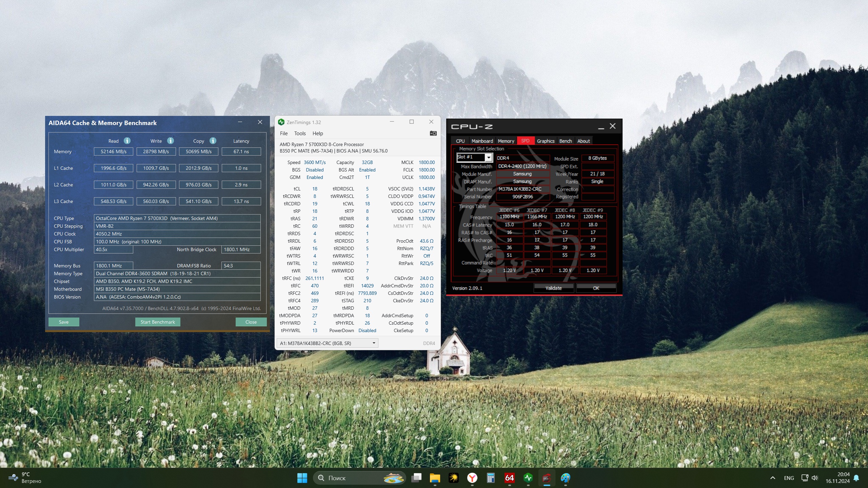The height and width of the screenshot is (488, 868).
Task: Click the Start Benchmark button
Action: (x=158, y=322)
